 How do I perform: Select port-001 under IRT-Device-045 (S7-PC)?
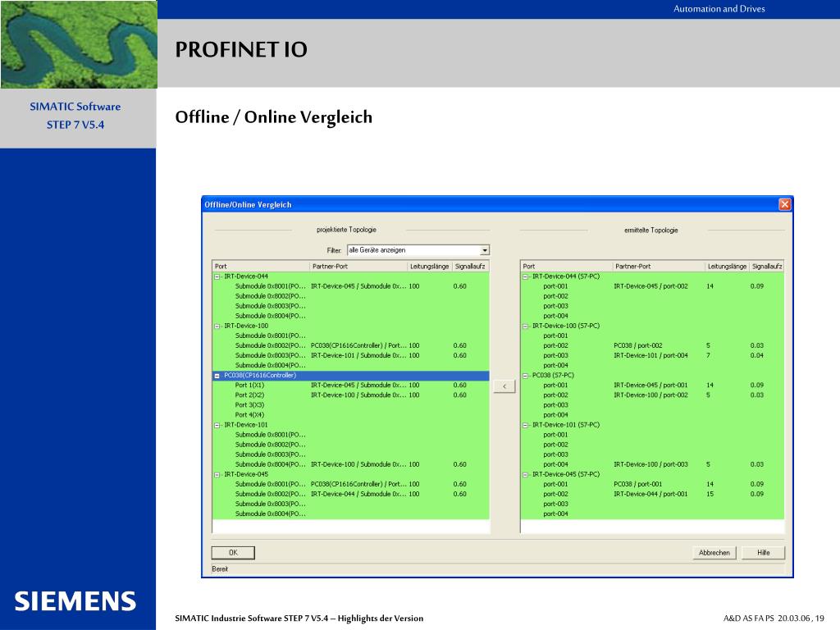click(x=555, y=484)
